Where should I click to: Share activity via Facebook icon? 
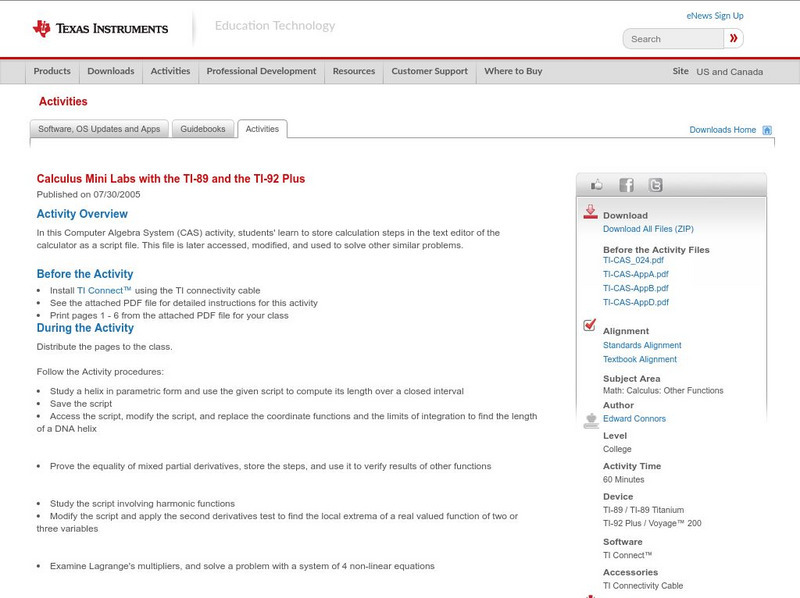pyautogui.click(x=626, y=185)
